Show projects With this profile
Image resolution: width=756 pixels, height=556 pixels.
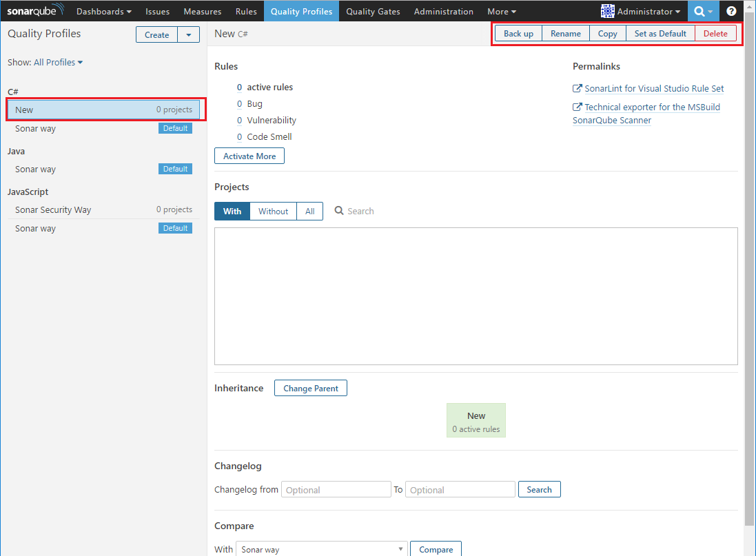click(x=232, y=212)
